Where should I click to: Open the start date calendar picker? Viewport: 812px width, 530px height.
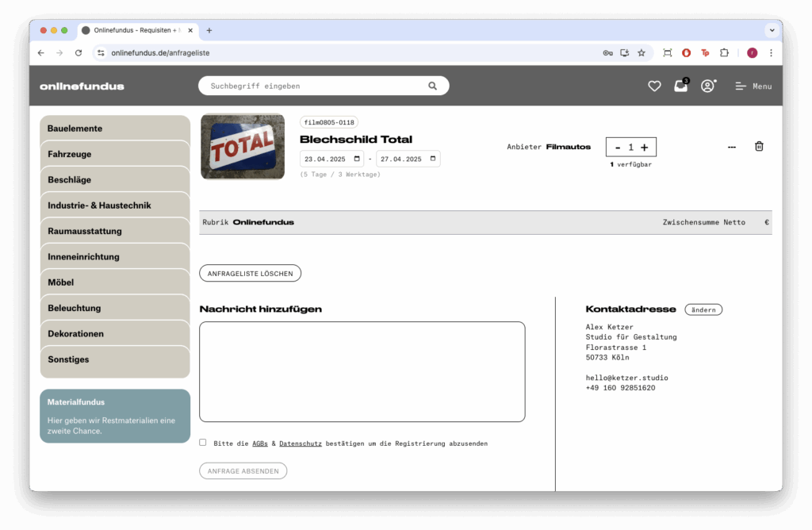pos(357,159)
